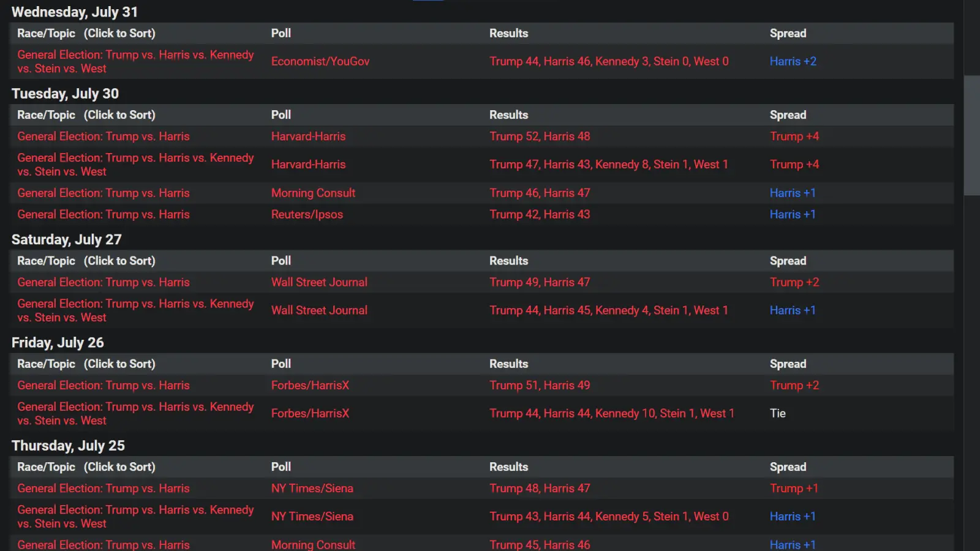Open the Morning Consult poll under Tuesday, July 30
This screenshot has height=551, width=980.
pyautogui.click(x=313, y=193)
